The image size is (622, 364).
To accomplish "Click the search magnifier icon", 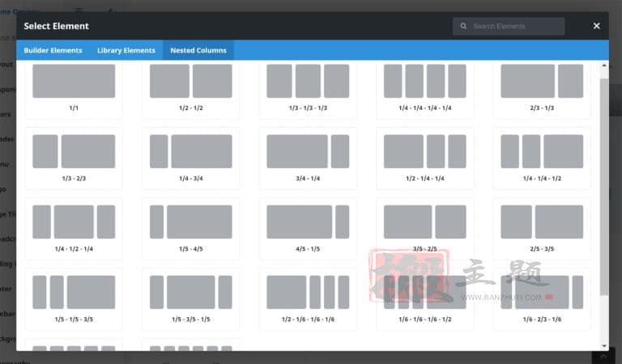I will click(x=463, y=26).
